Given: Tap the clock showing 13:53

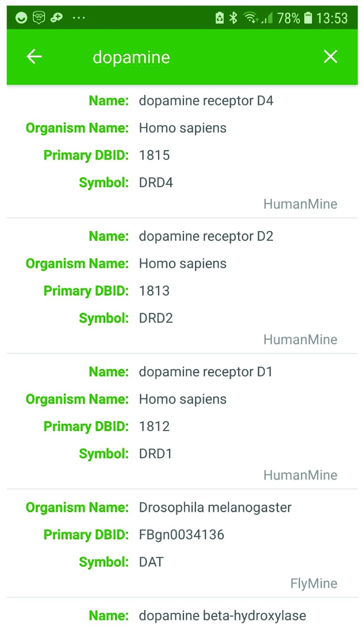Looking at the screenshot, I should 332,18.
